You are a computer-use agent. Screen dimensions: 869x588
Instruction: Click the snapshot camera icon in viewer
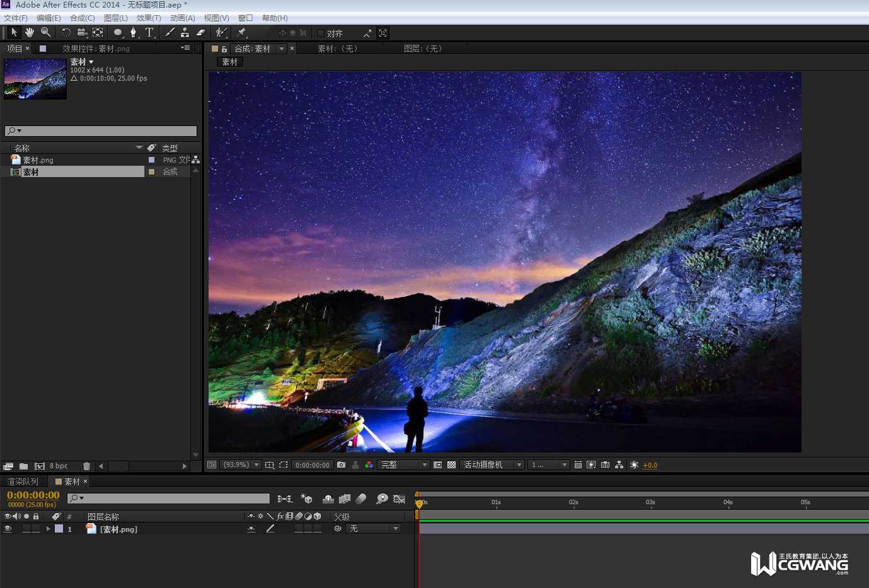point(341,464)
